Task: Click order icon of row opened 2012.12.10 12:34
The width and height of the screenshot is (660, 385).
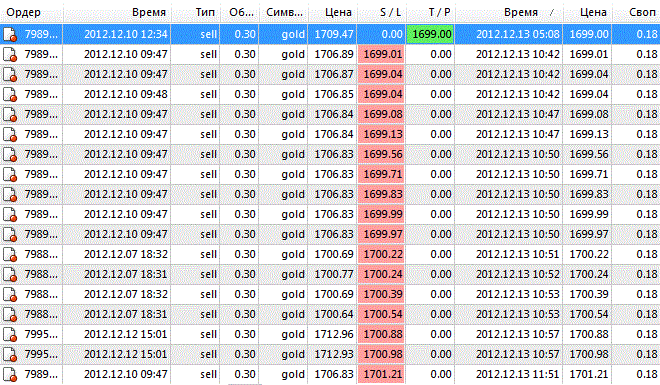Action: [10, 35]
